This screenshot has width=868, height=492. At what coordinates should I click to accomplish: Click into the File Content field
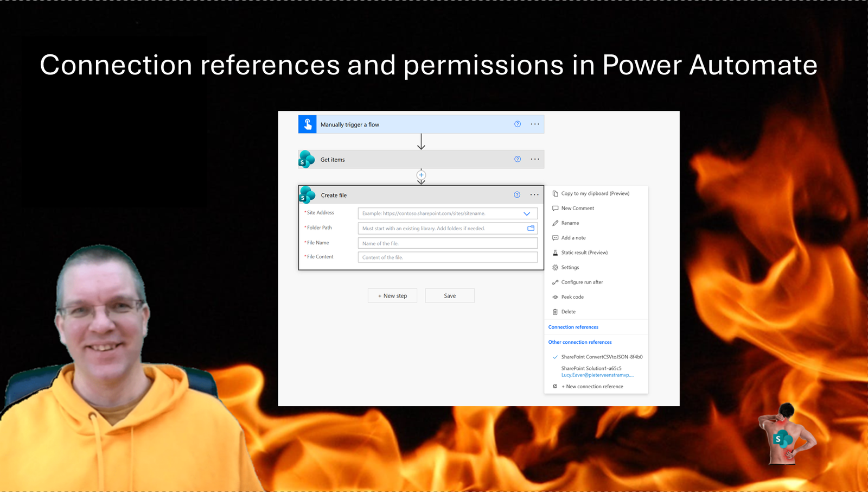click(448, 257)
